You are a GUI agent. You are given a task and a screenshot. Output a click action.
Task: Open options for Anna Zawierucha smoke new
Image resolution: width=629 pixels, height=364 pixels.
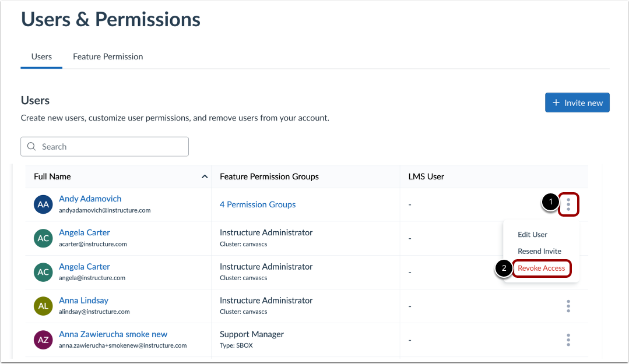tap(568, 340)
